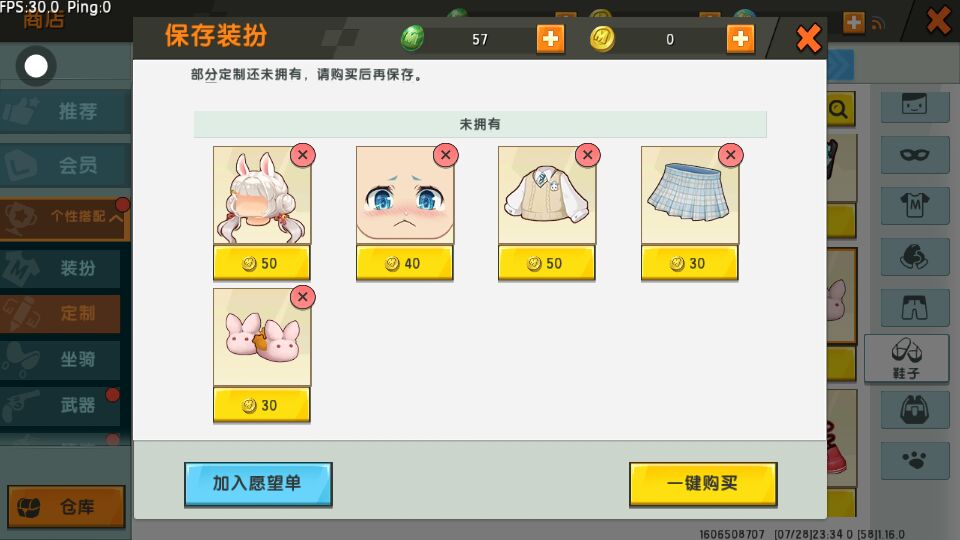Buy the face for 40 coins
960x540 pixels.
405,263
